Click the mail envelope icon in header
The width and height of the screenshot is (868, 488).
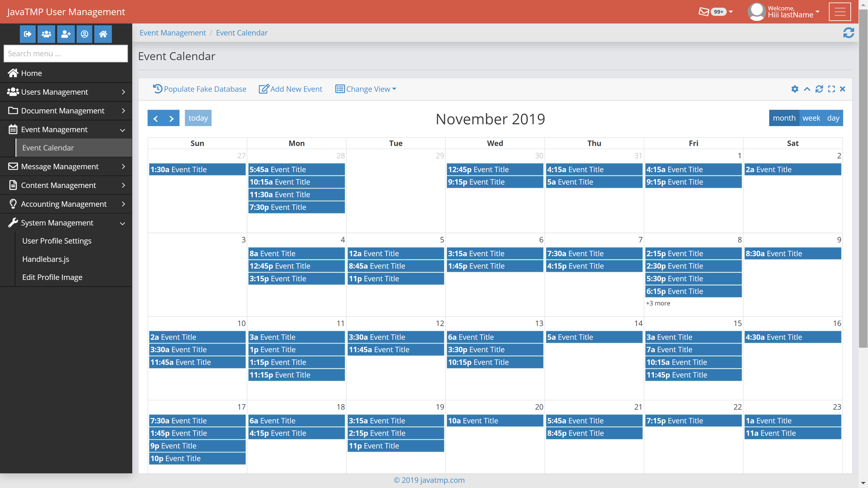pos(705,11)
